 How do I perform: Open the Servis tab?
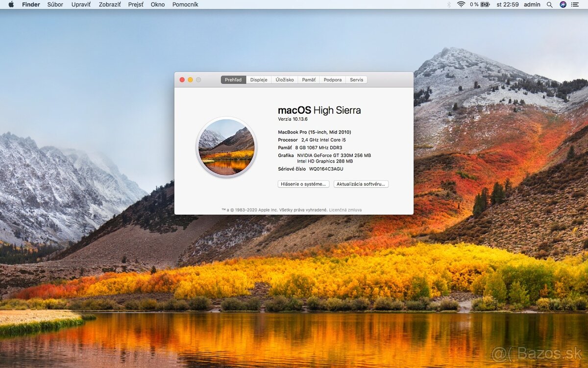356,79
